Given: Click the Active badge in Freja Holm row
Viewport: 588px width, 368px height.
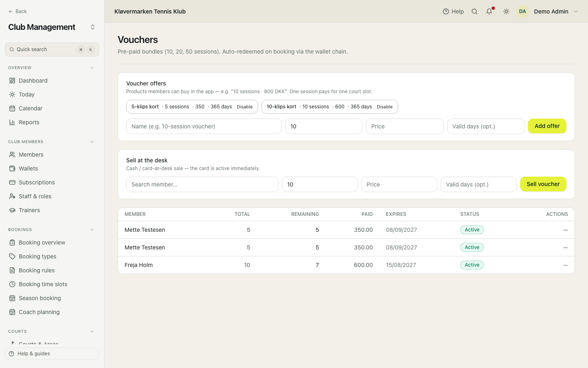Looking at the screenshot, I should [x=472, y=265].
